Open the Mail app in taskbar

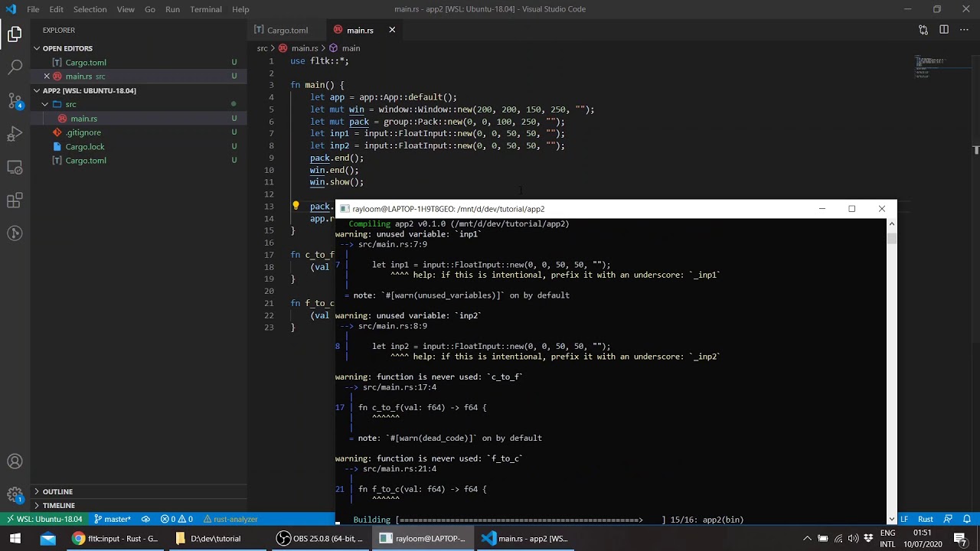click(47, 538)
